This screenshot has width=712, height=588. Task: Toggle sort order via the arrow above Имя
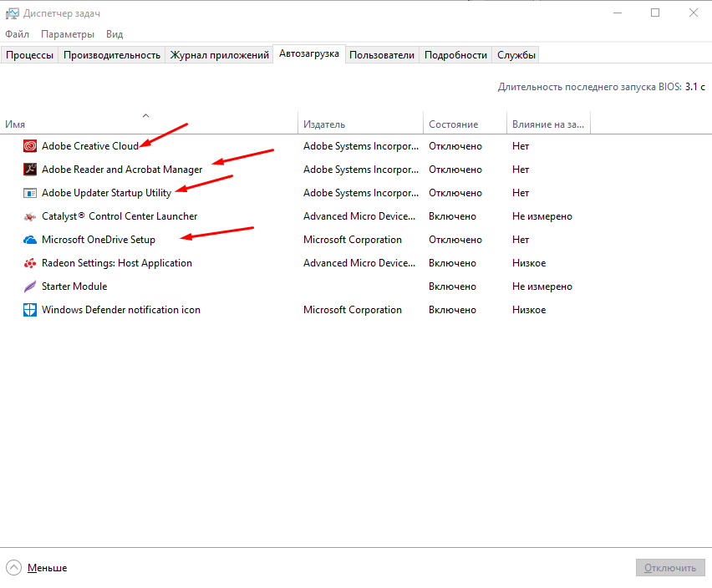point(145,116)
